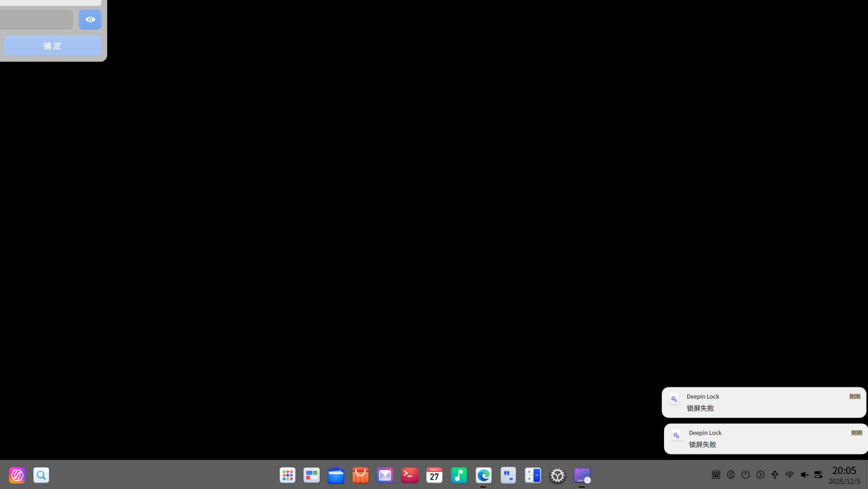This screenshot has width=868, height=489.
Task: Open the onscreen keyboard tray icon
Action: [716, 474]
